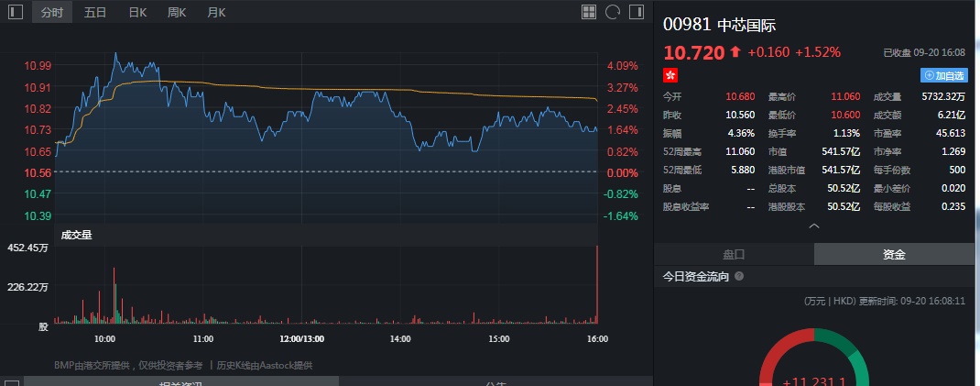Screen dimensions: 980x386
Task: Show the 月K monthly chart
Action: pyautogui.click(x=216, y=12)
